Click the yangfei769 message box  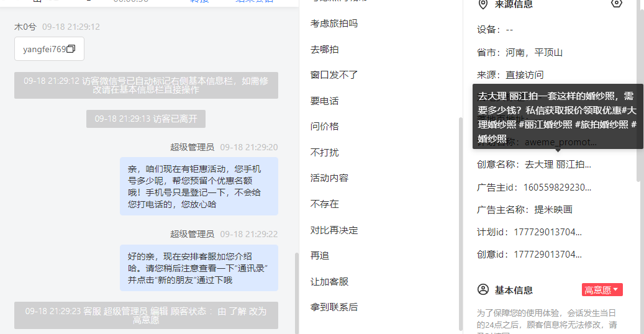coord(49,49)
